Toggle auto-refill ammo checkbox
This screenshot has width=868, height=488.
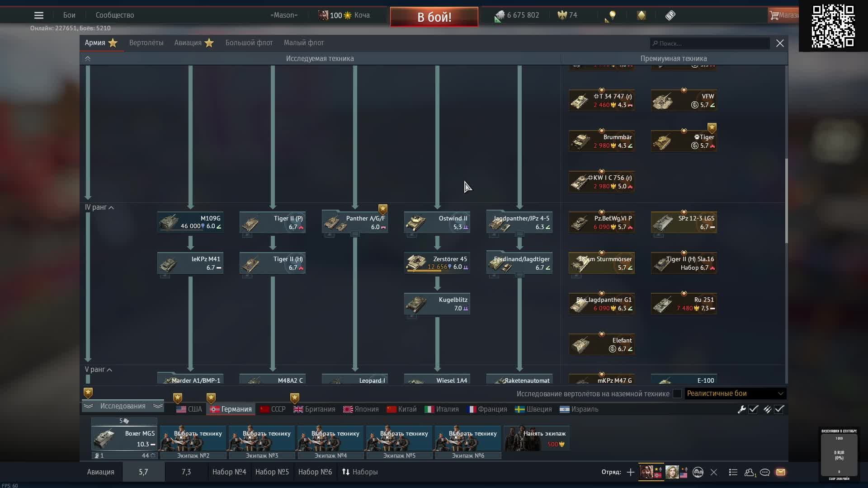click(x=779, y=409)
